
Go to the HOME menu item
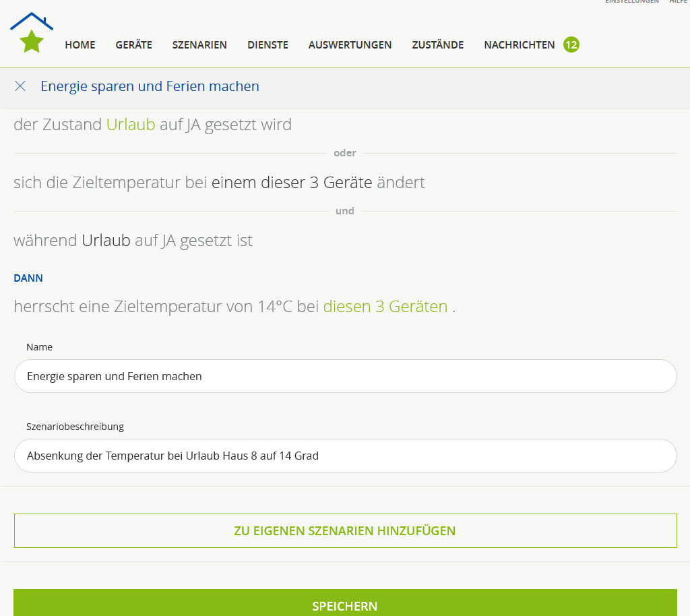(x=80, y=45)
